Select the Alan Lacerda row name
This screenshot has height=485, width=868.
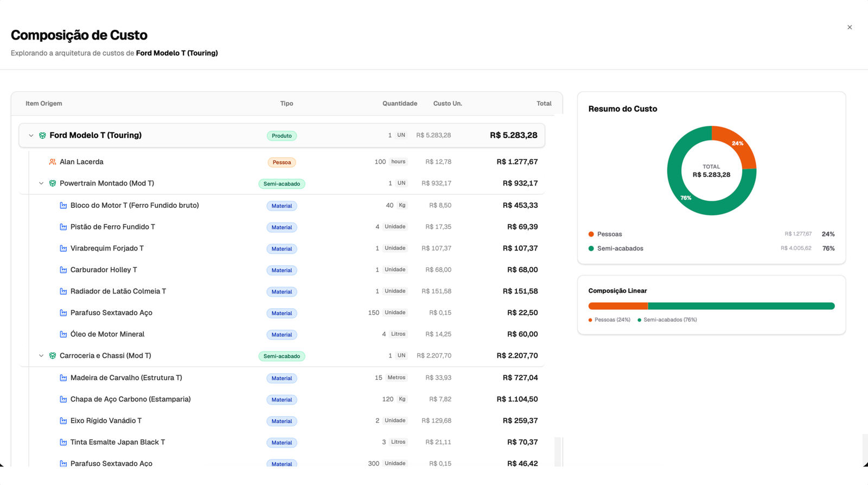81,162
